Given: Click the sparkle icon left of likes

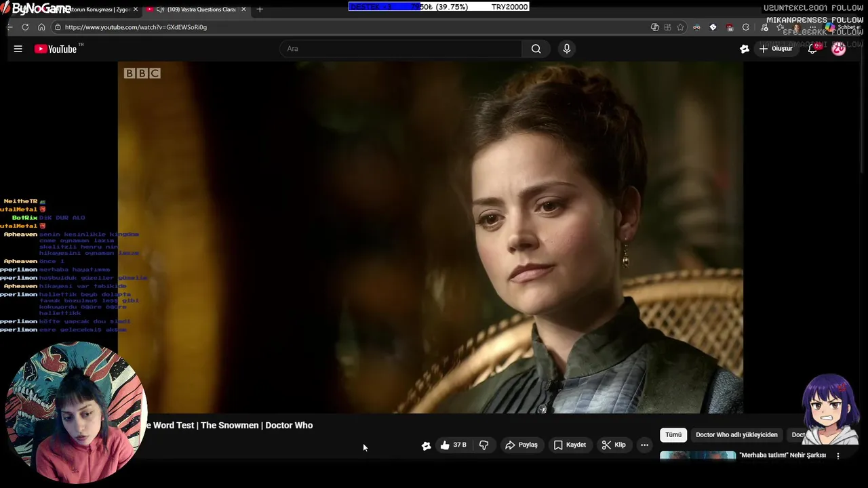Looking at the screenshot, I should click(426, 445).
